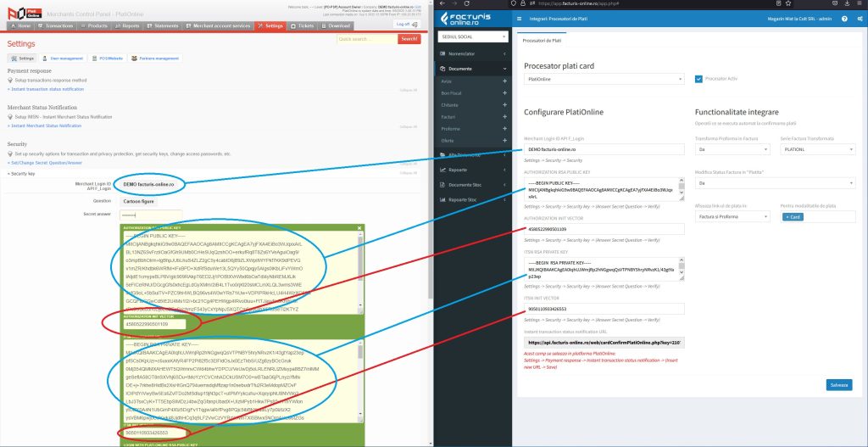Add a new Facturi with plus icon
The width and height of the screenshot is (868, 447).
click(504, 117)
